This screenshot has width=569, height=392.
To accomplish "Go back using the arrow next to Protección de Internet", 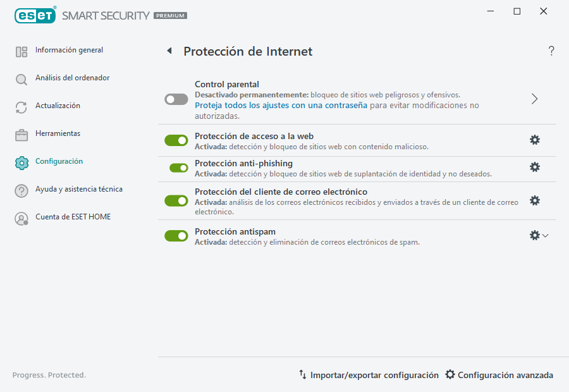I will (x=169, y=51).
